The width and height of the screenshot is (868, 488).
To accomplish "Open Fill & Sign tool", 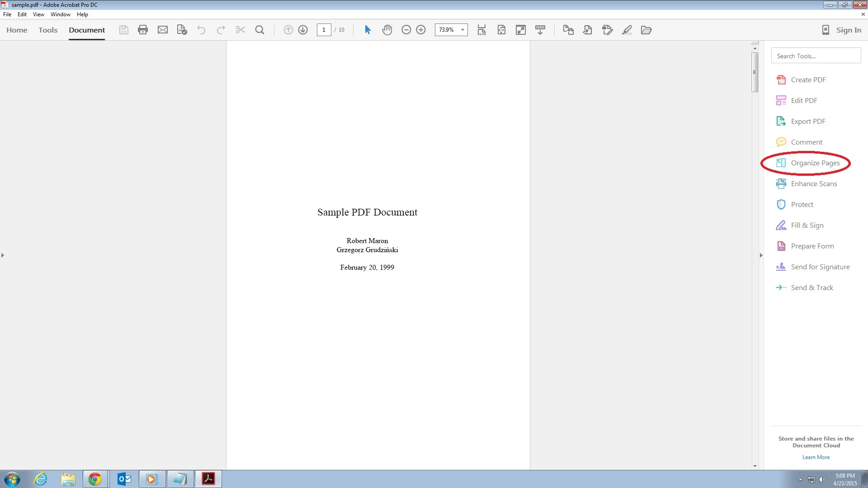I will [807, 225].
